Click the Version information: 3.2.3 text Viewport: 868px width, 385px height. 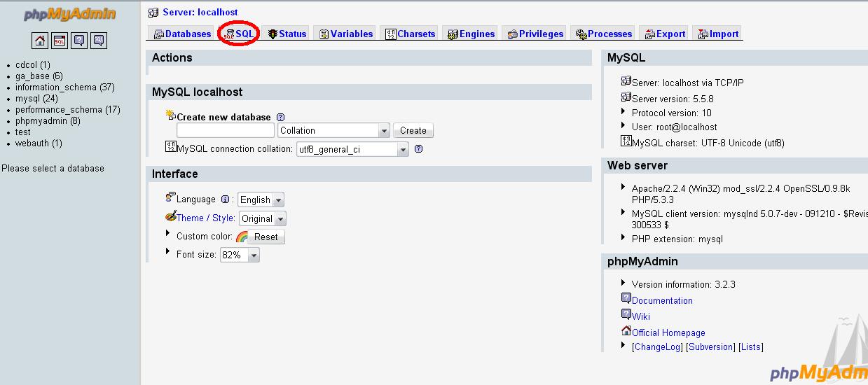coord(684,284)
